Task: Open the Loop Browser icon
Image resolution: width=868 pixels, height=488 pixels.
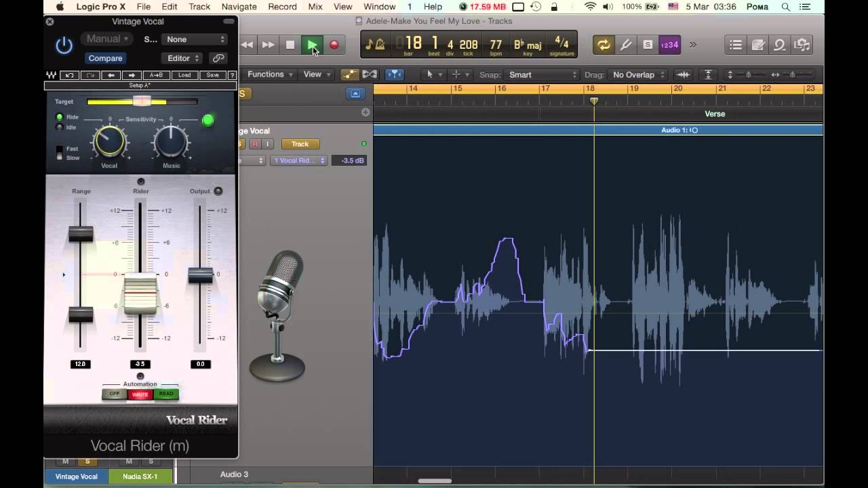Action: tap(780, 45)
